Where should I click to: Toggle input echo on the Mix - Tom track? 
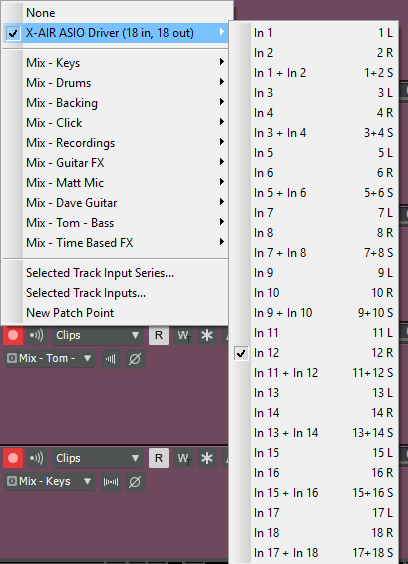coord(37,335)
